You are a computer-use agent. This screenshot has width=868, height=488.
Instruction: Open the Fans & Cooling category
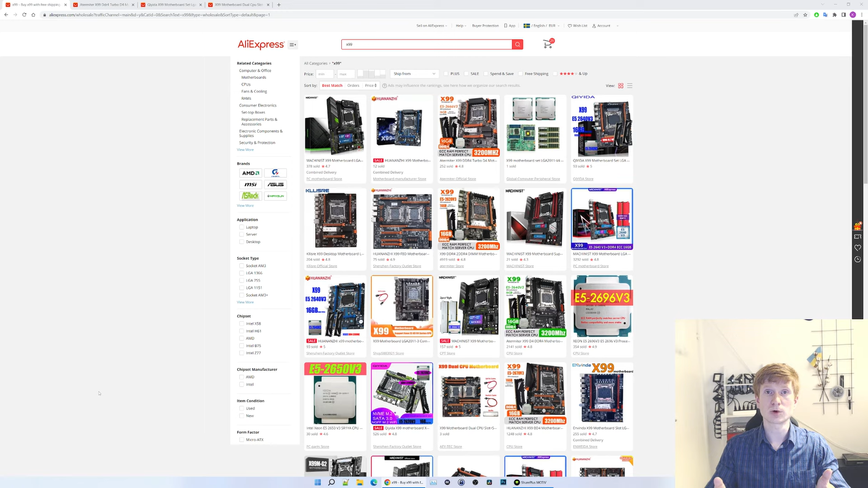(254, 92)
